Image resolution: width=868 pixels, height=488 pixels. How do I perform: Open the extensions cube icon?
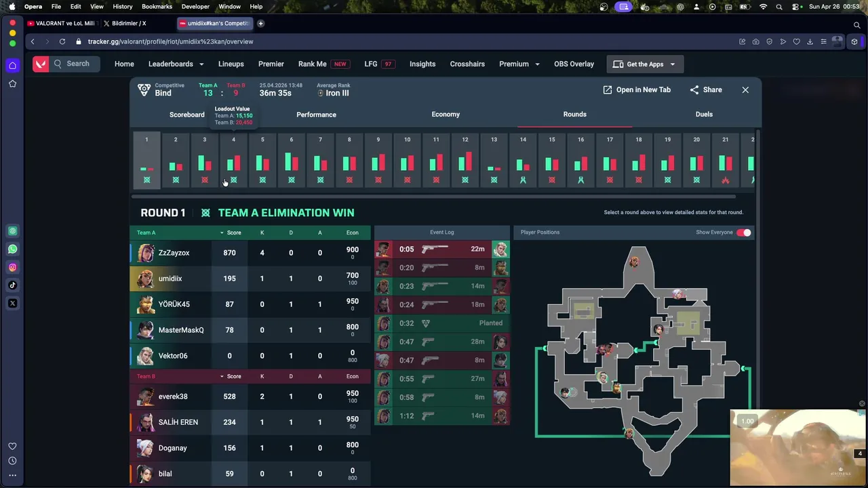(x=854, y=41)
